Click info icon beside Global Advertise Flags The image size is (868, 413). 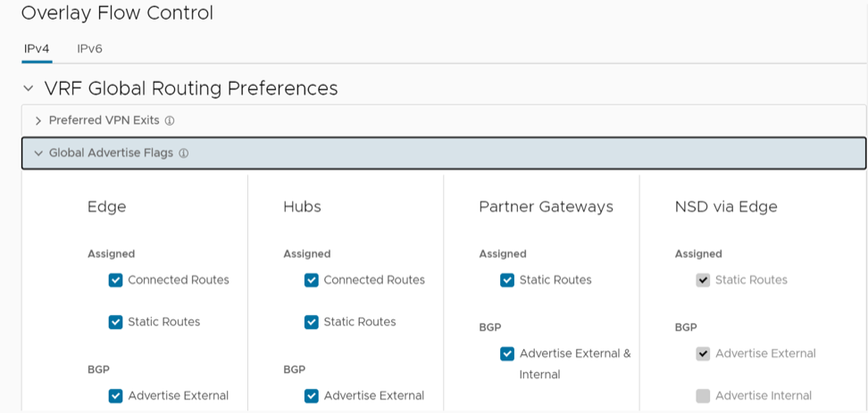point(184,153)
